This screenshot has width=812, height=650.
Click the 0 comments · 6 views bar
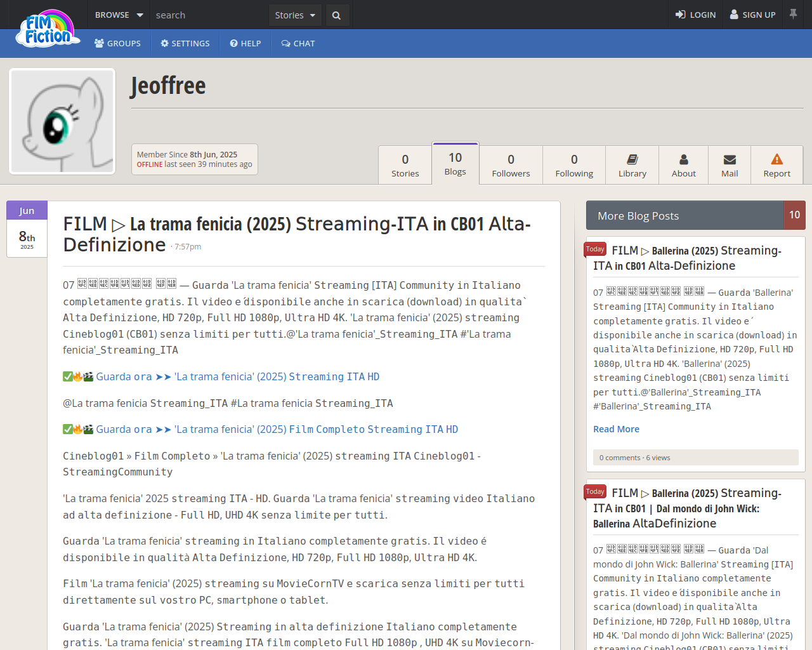click(696, 458)
